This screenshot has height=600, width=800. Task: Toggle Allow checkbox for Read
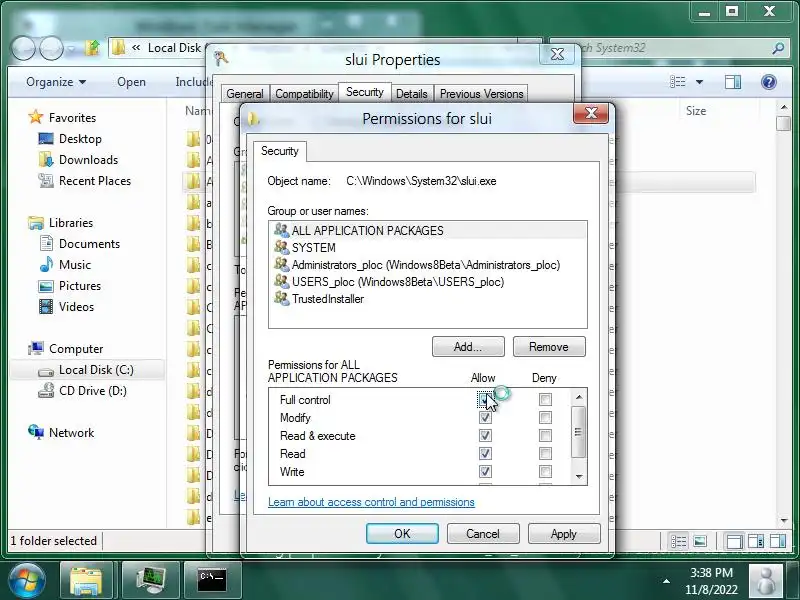click(485, 454)
